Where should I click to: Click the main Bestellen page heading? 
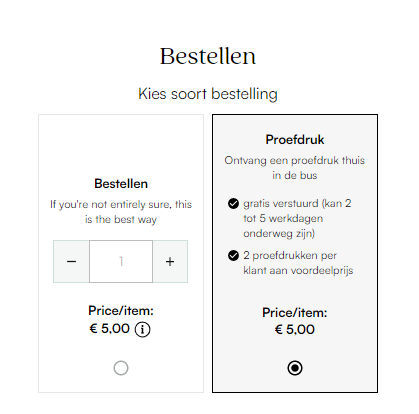tap(208, 56)
